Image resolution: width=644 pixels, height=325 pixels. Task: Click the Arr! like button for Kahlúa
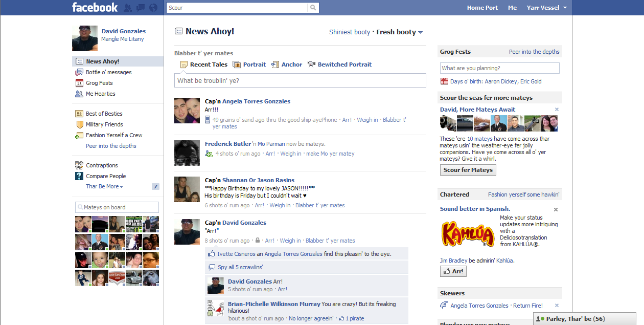(453, 271)
